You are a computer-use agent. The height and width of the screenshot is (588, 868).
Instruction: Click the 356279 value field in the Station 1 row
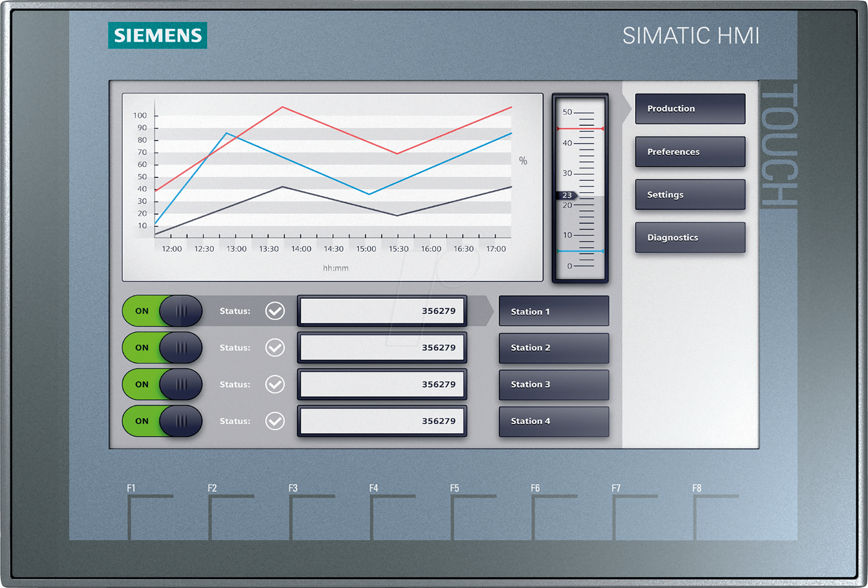point(382,311)
